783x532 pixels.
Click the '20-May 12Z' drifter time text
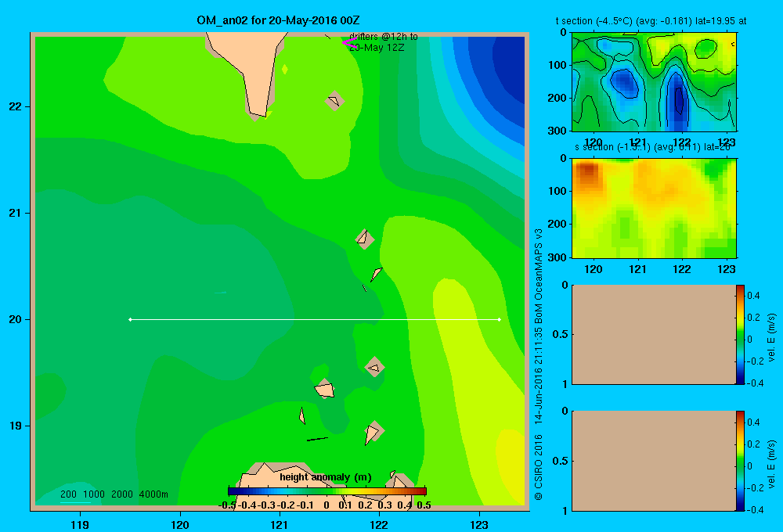tap(377, 48)
